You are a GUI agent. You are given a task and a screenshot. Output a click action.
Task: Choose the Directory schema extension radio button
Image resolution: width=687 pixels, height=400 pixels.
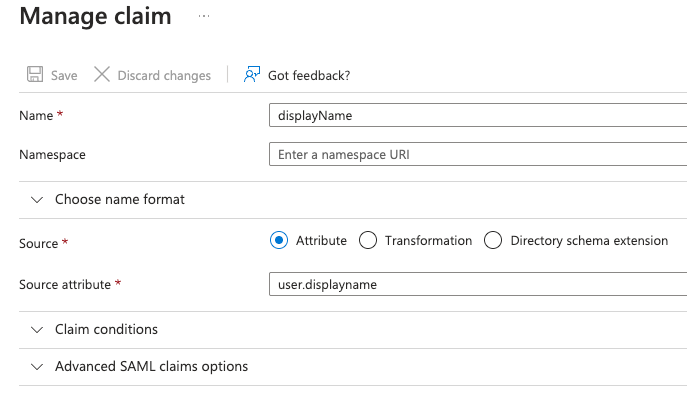(493, 240)
